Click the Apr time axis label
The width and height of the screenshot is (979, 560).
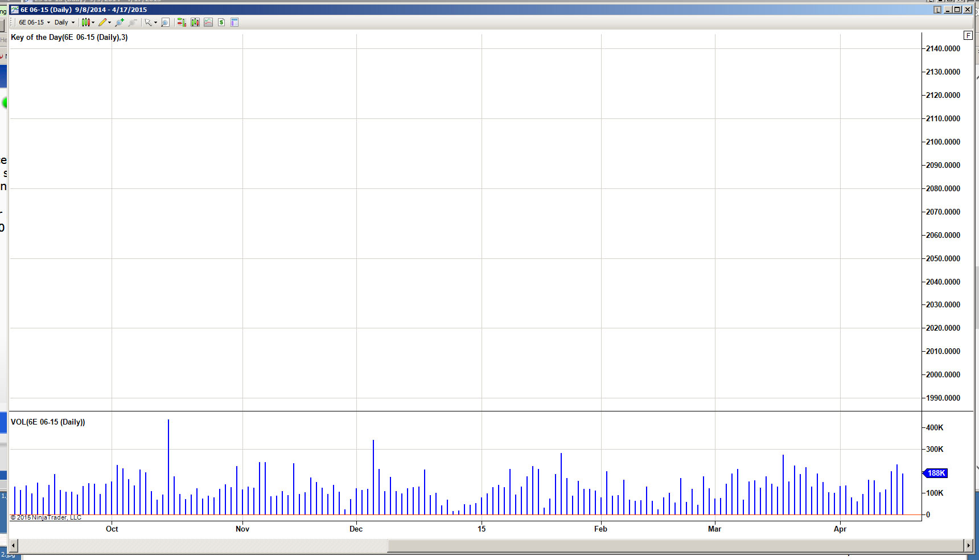(840, 529)
